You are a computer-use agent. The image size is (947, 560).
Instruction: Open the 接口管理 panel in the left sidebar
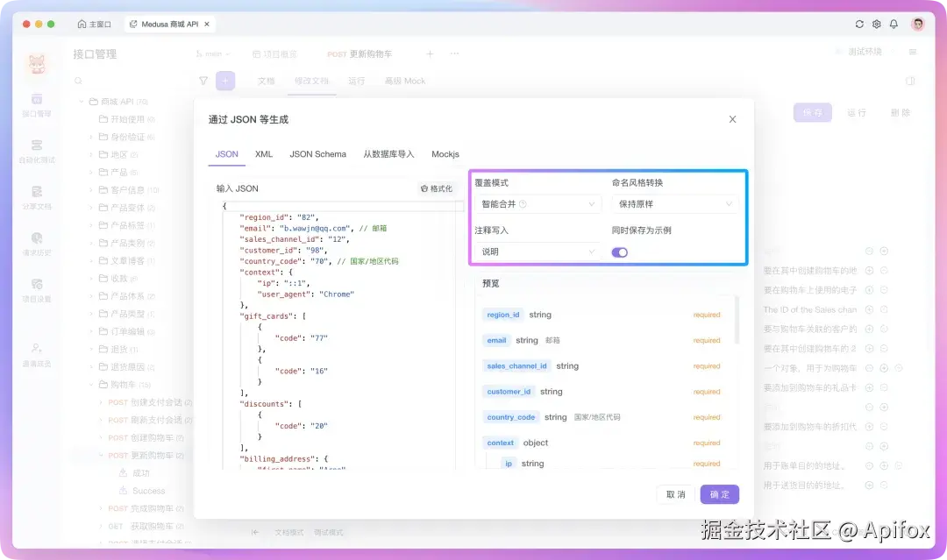pyautogui.click(x=35, y=105)
